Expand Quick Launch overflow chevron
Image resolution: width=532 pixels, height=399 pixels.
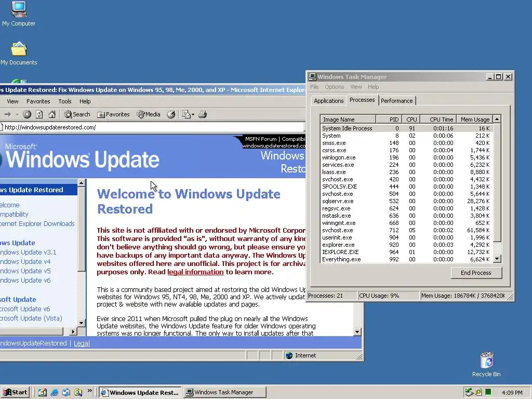coord(89,391)
